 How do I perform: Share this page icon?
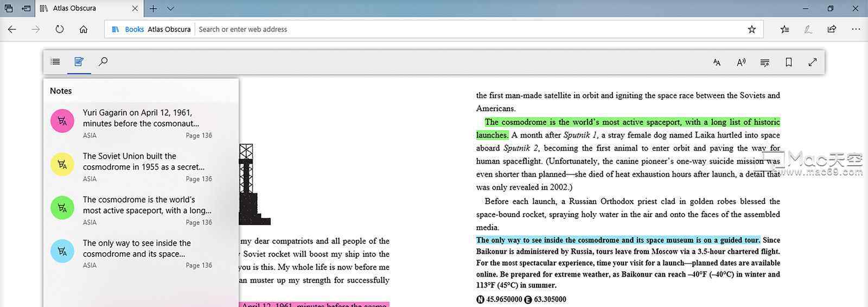click(x=832, y=29)
